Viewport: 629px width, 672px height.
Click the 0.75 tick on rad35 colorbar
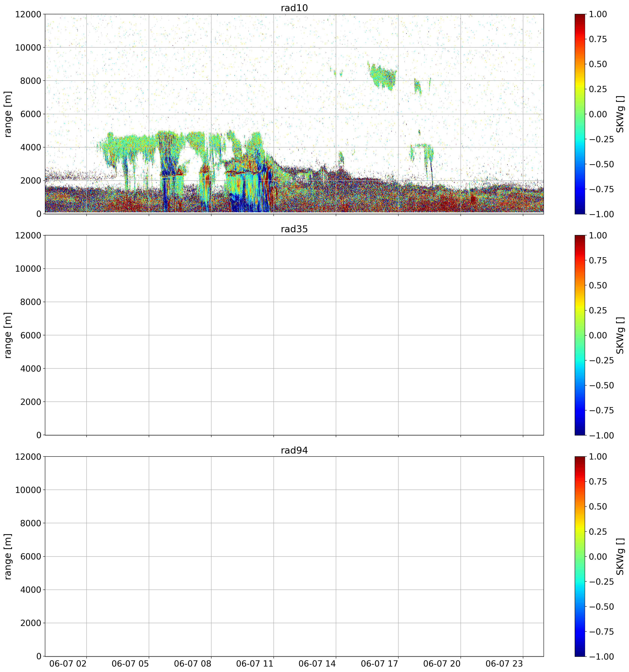(x=598, y=261)
